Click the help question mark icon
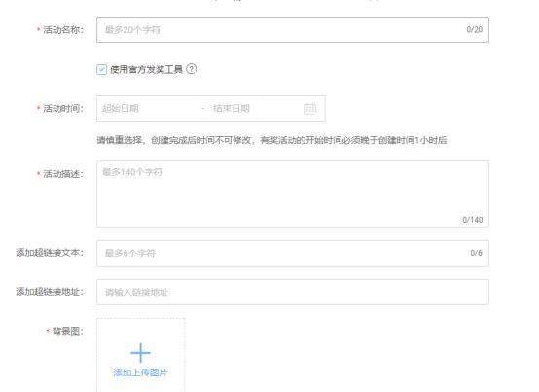The height and width of the screenshot is (392, 539). pyautogui.click(x=191, y=69)
